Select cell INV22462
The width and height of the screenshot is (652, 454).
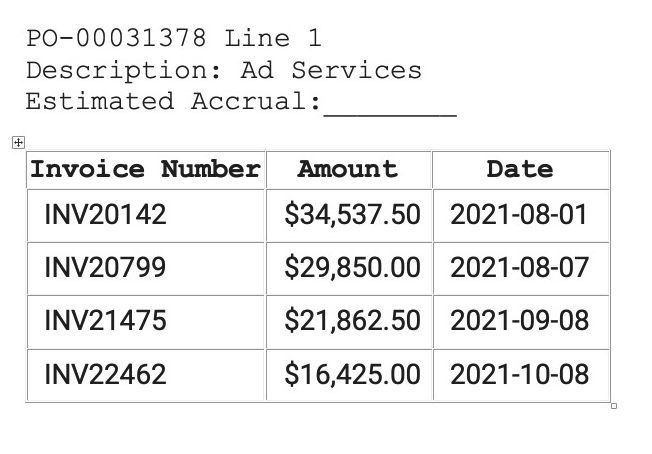[x=146, y=375]
